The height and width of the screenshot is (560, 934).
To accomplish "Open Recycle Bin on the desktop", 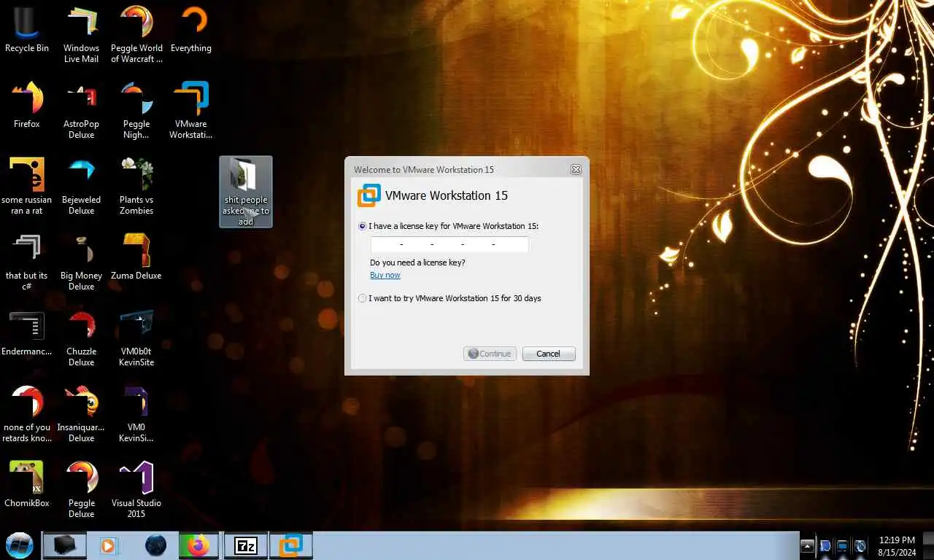I will pos(27,31).
